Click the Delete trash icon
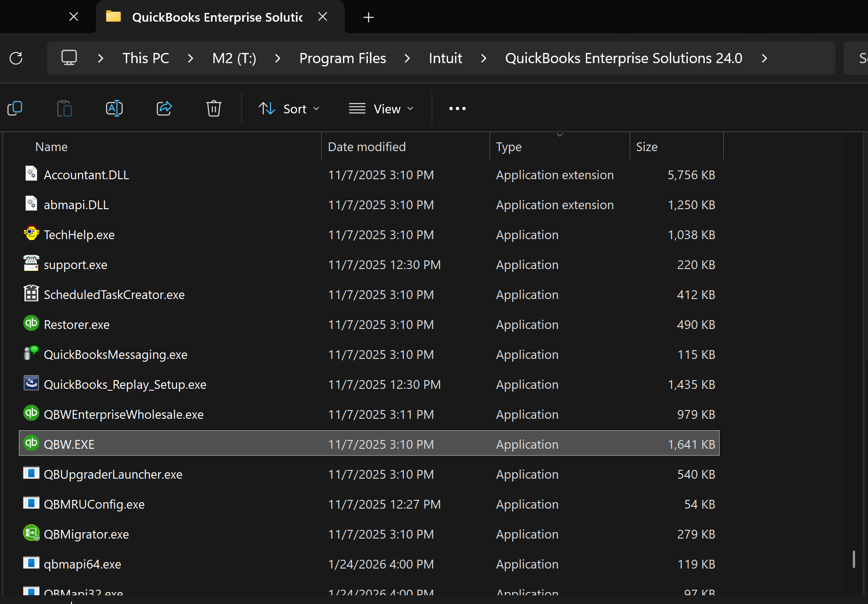Image resolution: width=868 pixels, height=604 pixels. pos(214,108)
